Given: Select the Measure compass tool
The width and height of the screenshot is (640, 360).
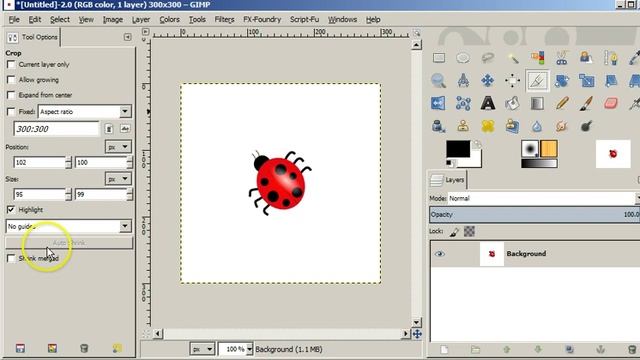Looking at the screenshot, I should click(x=463, y=80).
